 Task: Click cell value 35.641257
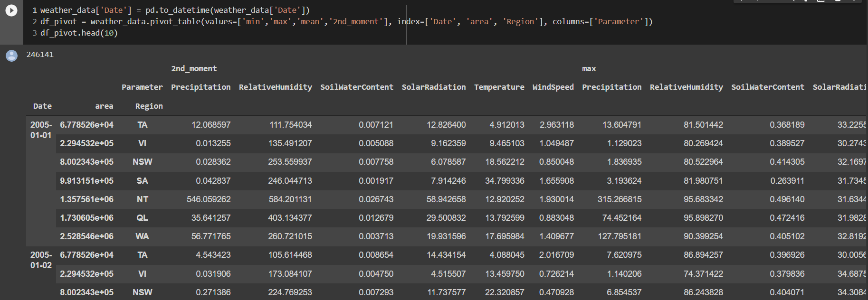pos(211,217)
